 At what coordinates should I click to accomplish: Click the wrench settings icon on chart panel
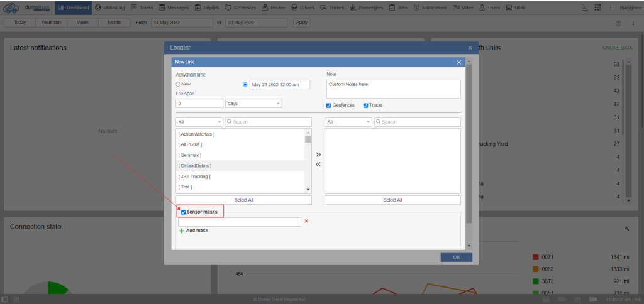(626, 229)
